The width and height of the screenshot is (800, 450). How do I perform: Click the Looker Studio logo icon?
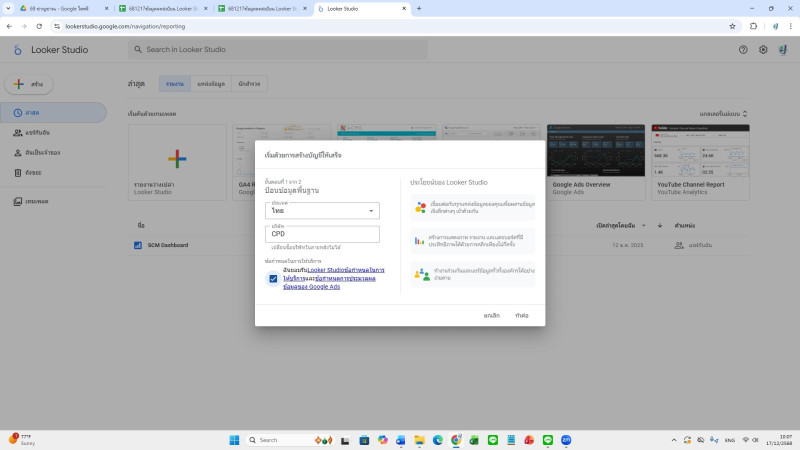pyautogui.click(x=17, y=49)
